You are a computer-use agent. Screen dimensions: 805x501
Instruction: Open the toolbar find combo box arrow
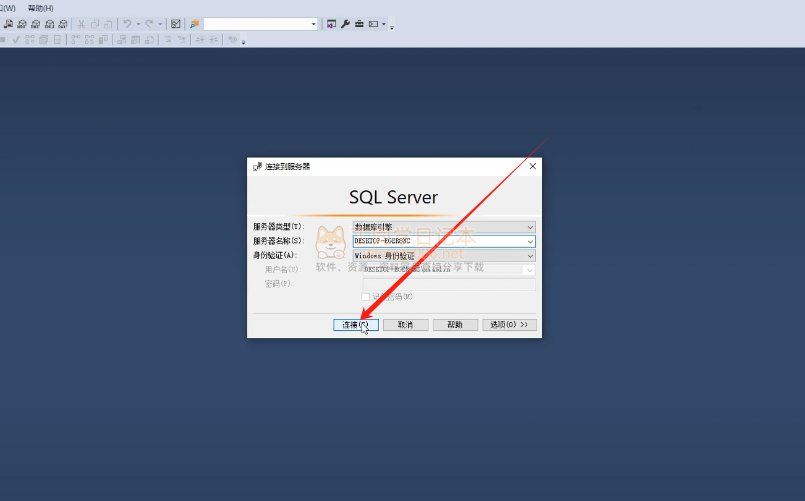point(313,24)
